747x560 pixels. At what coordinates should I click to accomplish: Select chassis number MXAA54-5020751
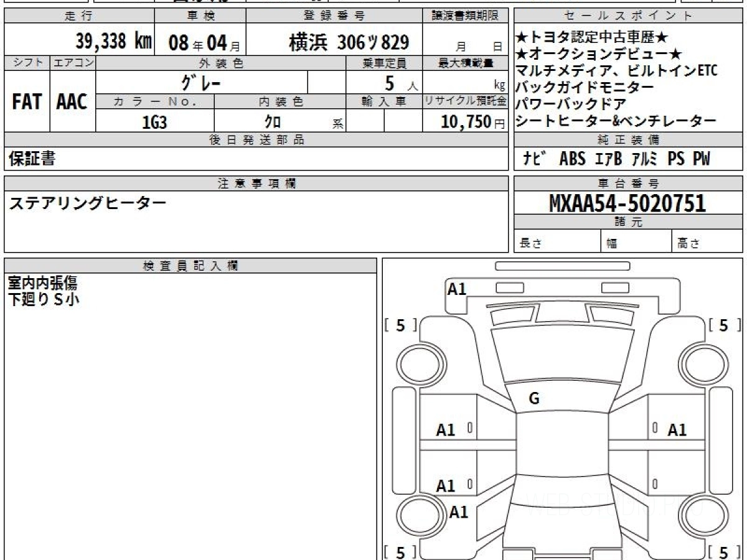627,203
